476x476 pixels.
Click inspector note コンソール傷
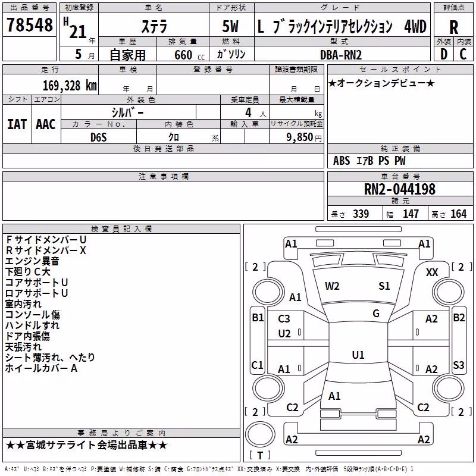tap(33, 315)
